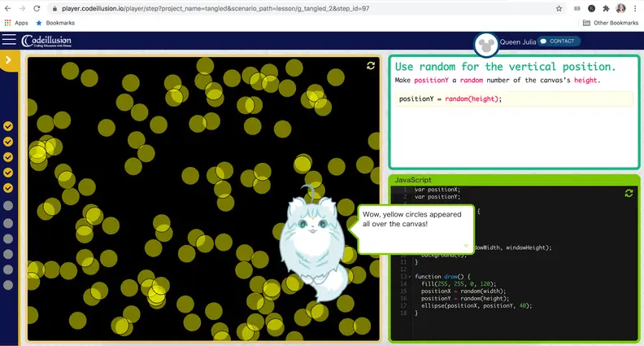Open the browser extensions puzzle icon
Image resolution: width=644 pixels, height=346 pixels.
pyautogui.click(x=606, y=8)
